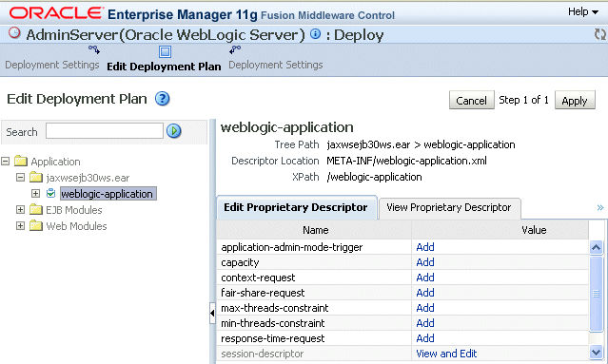608x364 pixels.
Task: Switch to View Proprietary Descriptor tab
Action: click(x=449, y=208)
